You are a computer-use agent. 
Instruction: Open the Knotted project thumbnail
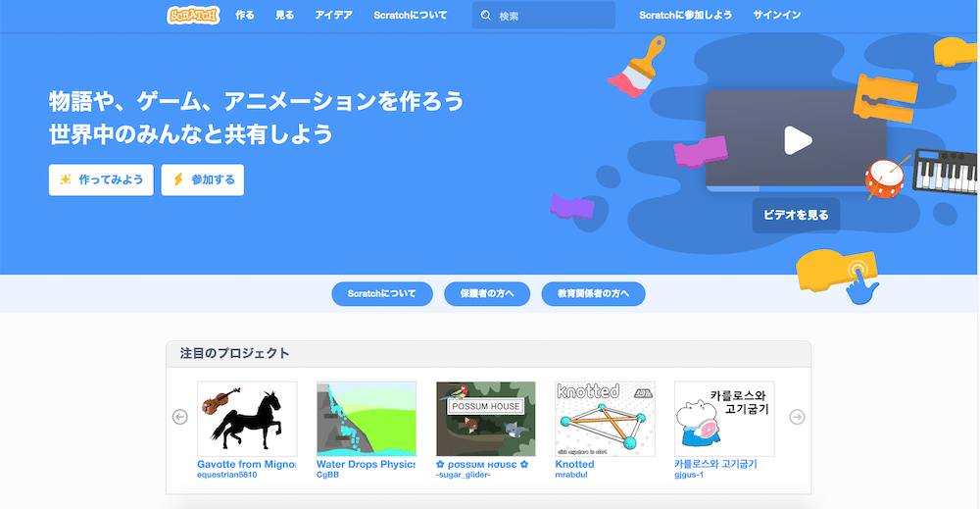(x=605, y=419)
